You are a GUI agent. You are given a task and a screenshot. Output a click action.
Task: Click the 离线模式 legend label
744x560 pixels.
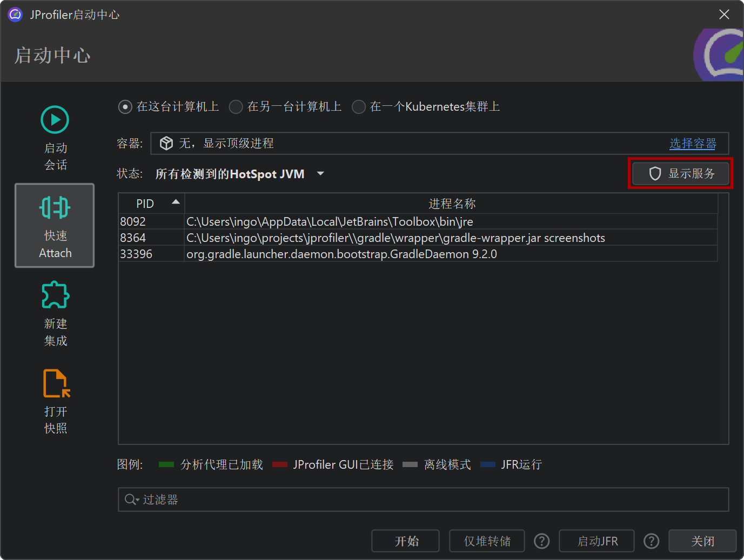447,464
